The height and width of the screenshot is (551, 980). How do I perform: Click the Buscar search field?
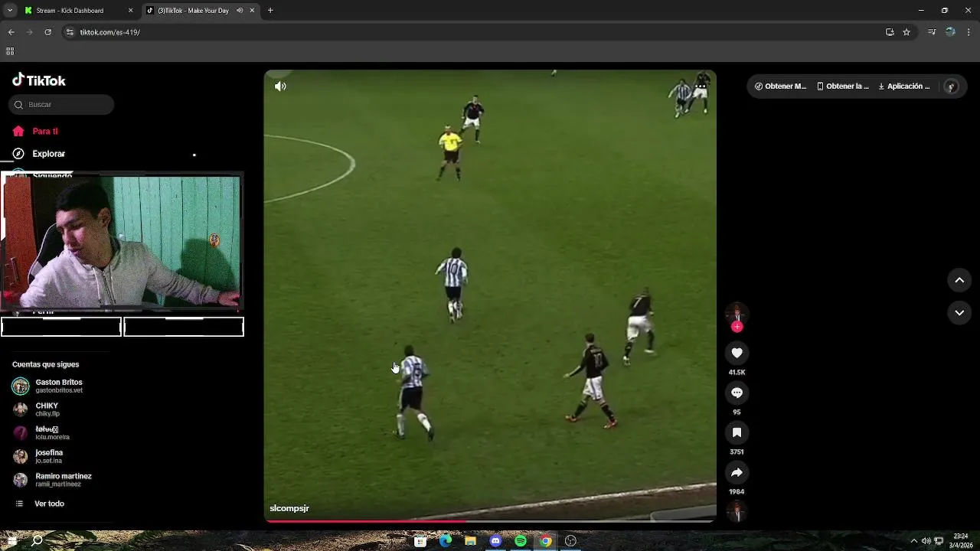(61, 105)
